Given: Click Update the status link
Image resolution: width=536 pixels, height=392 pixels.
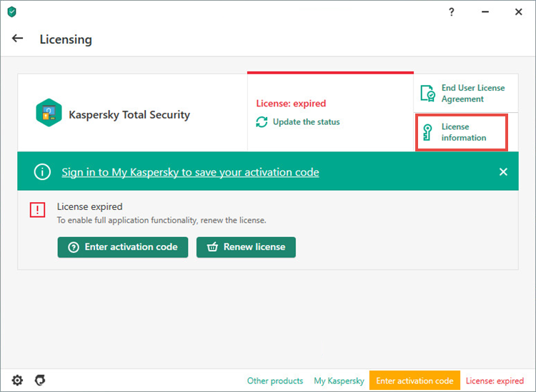Looking at the screenshot, I should 307,122.
